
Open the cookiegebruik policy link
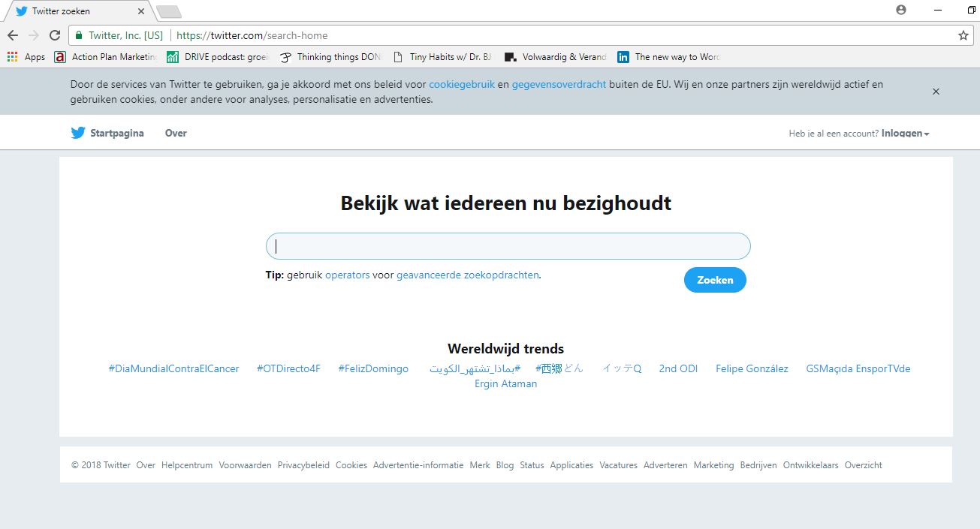coord(461,85)
